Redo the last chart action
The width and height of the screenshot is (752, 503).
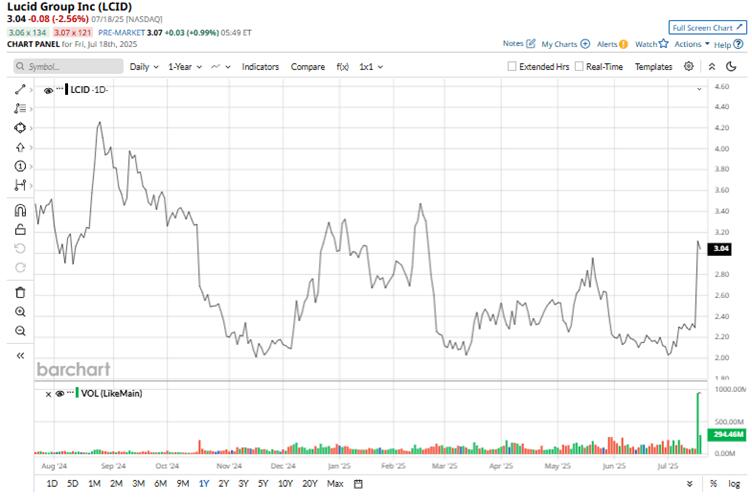[x=20, y=268]
